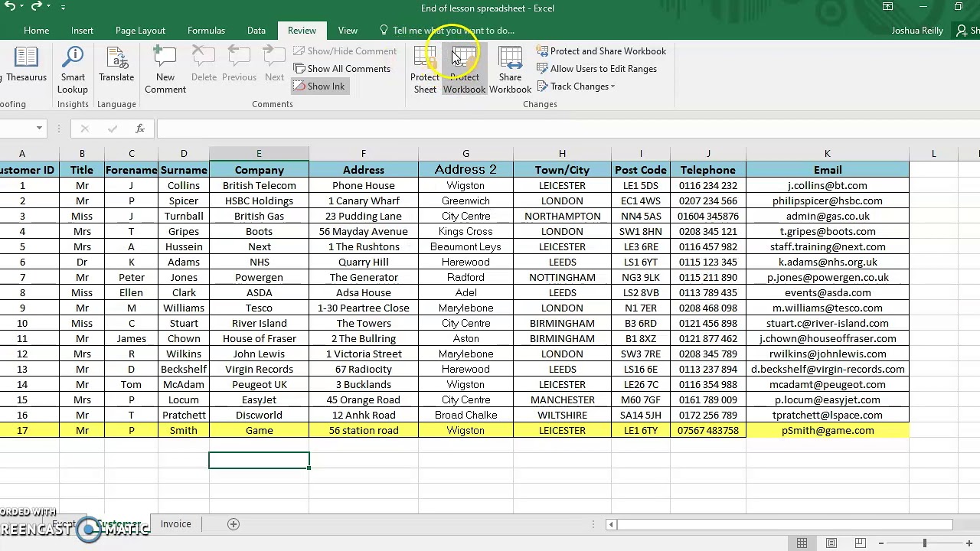Image resolution: width=980 pixels, height=551 pixels.
Task: Select the Company header cell
Action: (259, 170)
